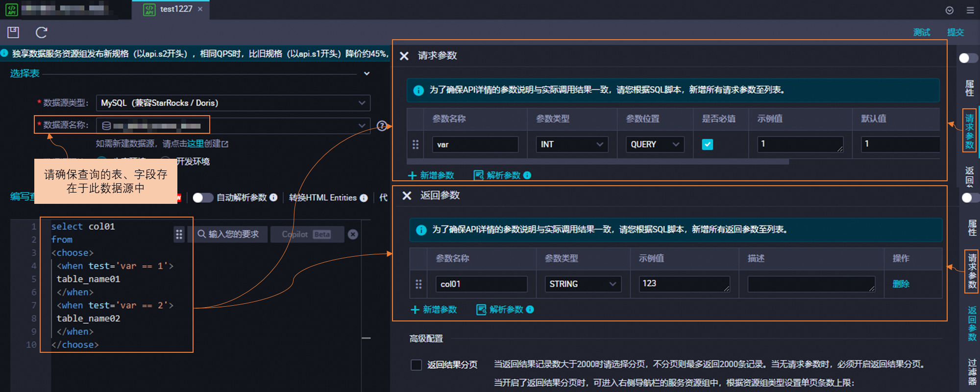
Task: Select the 开发环境 radio button
Action: pyautogui.click(x=166, y=161)
